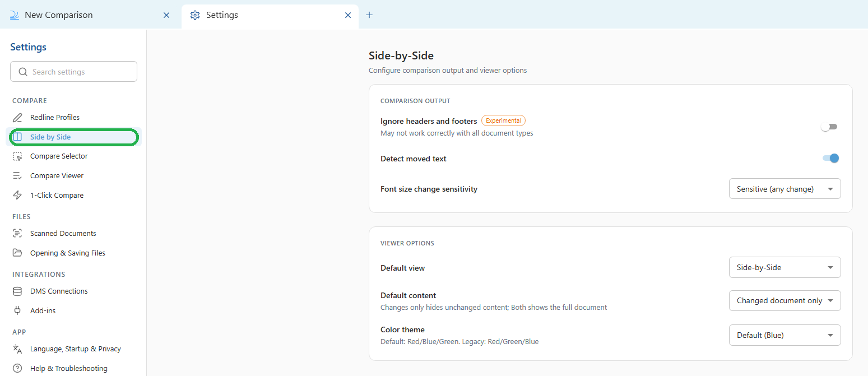Click the Ignore headers and footers label
Viewport: 868px width, 376px height.
click(x=429, y=121)
